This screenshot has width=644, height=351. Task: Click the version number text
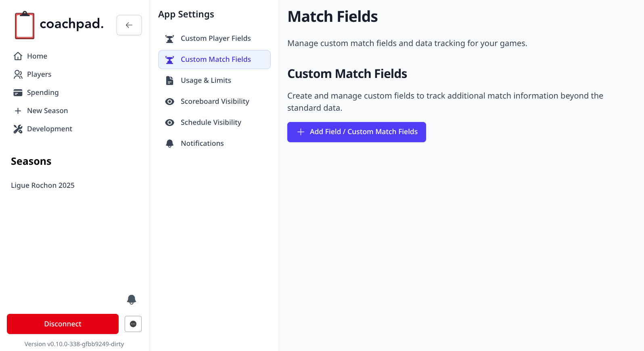click(x=74, y=344)
